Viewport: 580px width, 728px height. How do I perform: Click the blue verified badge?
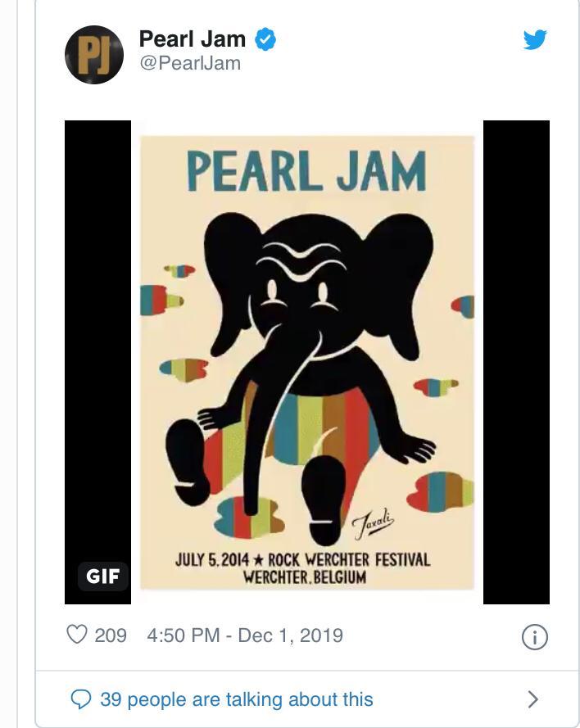[265, 39]
